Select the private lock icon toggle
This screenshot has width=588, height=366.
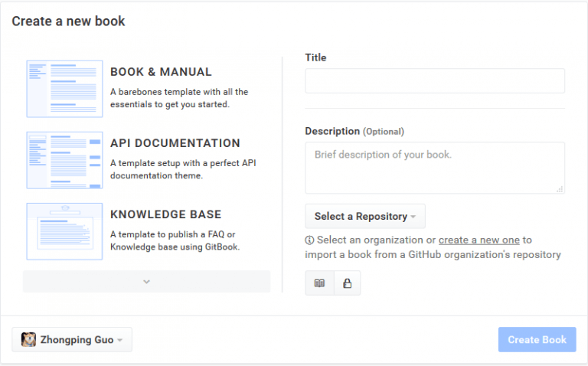pos(348,283)
